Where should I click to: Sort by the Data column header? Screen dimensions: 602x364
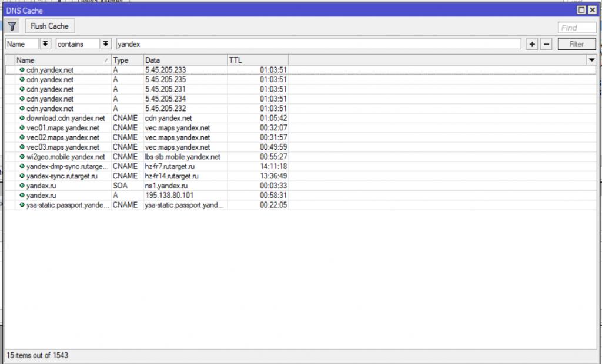point(185,60)
